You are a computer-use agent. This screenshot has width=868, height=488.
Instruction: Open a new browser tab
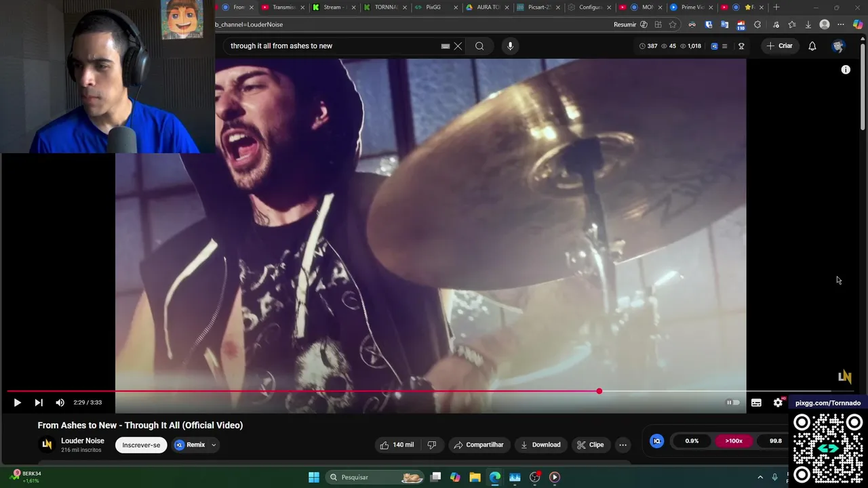coord(776,7)
